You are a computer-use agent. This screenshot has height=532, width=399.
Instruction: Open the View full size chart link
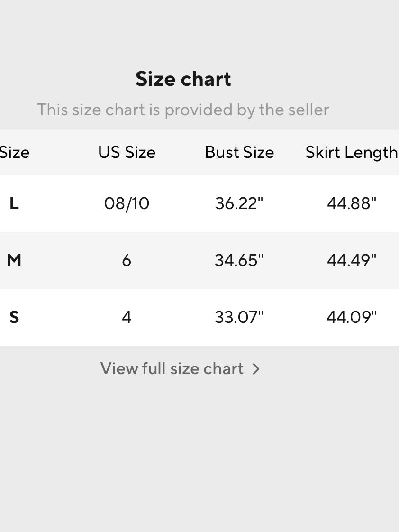172,368
